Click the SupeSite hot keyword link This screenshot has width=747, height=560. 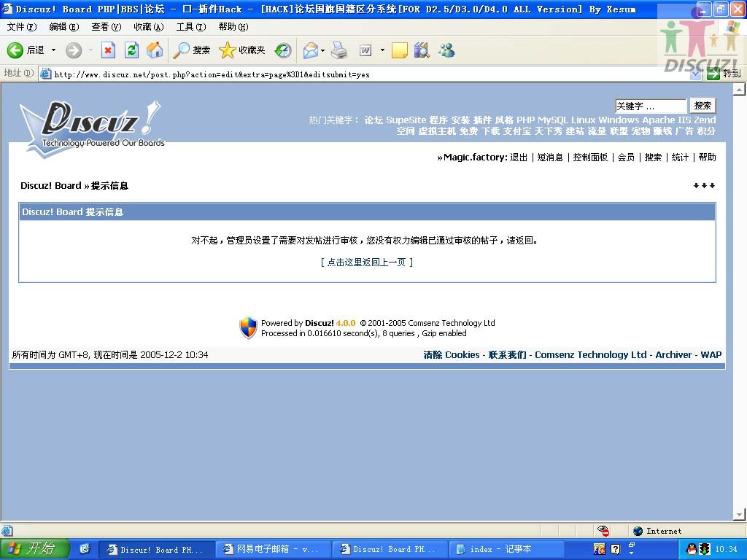click(x=406, y=120)
